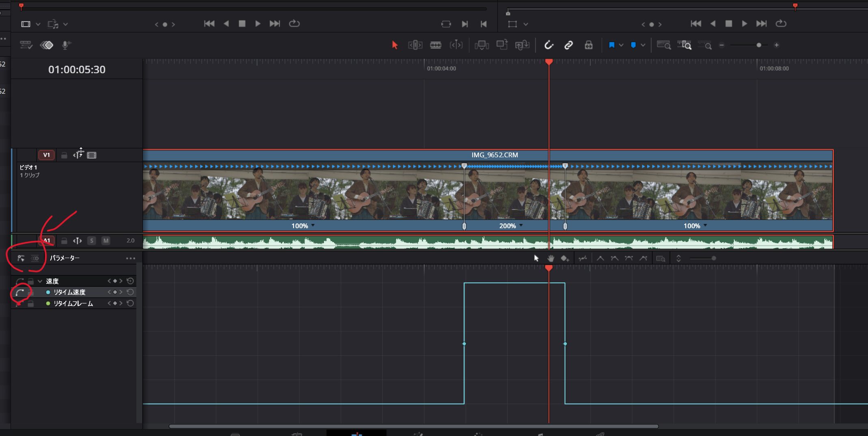Select the hand pan tool in curve editor
868x436 pixels.
pyautogui.click(x=551, y=258)
